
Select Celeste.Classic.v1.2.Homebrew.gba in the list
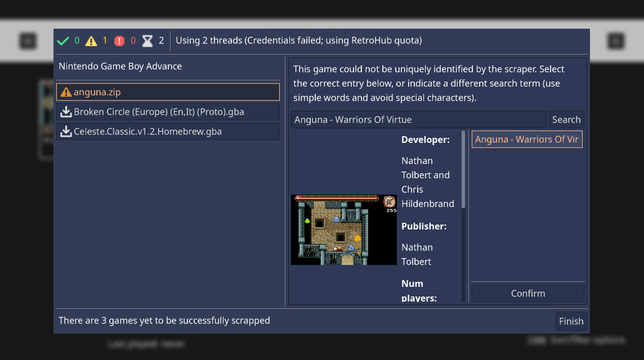pyautogui.click(x=168, y=132)
